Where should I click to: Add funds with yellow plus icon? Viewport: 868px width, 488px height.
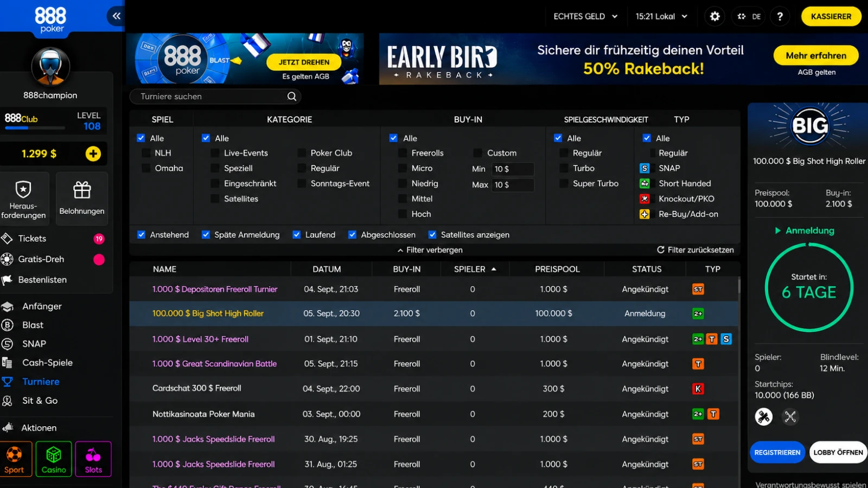[x=93, y=154]
